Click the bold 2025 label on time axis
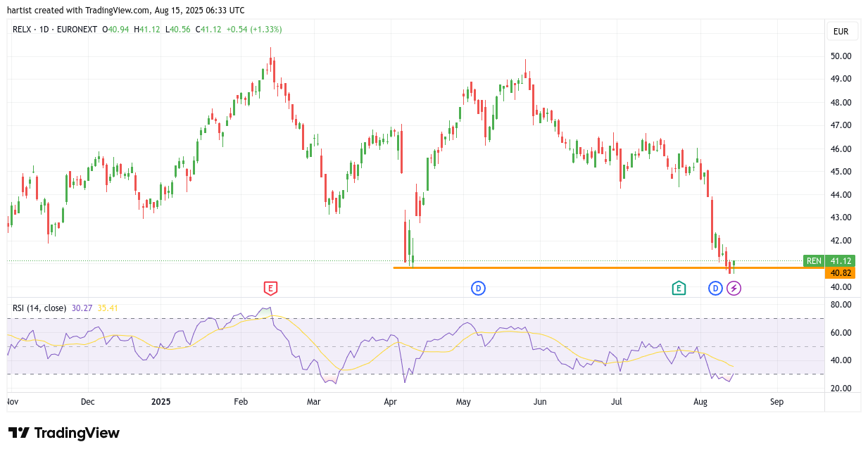 pos(161,402)
